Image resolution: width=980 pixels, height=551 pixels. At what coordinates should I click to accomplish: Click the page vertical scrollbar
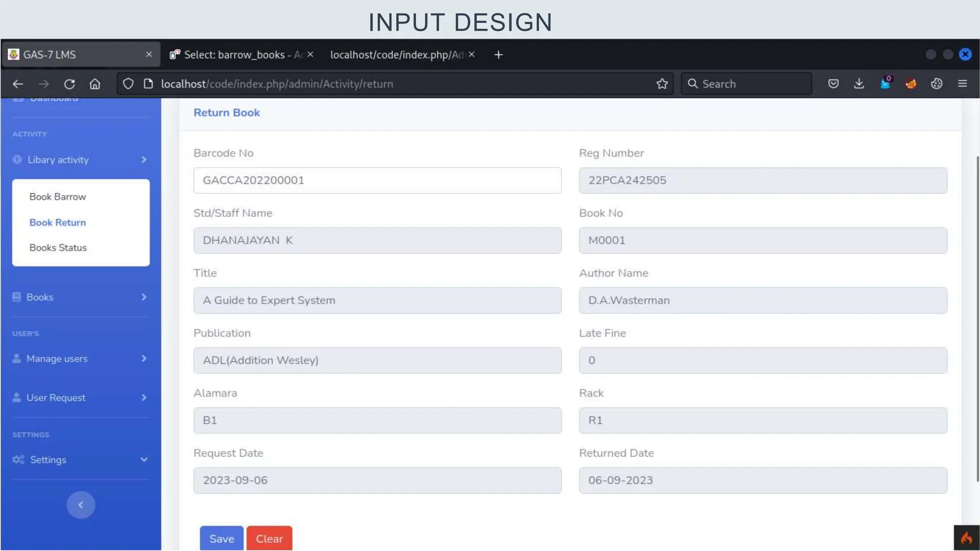click(x=977, y=319)
